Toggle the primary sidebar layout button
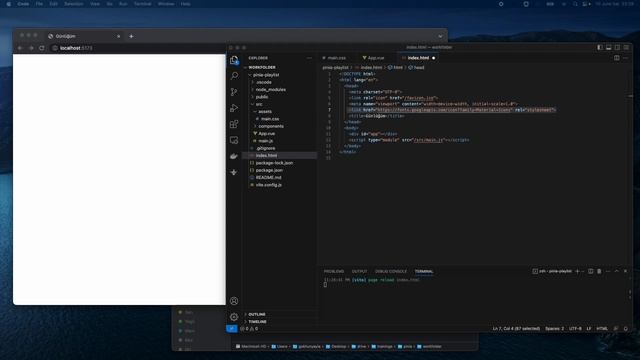The width and height of the screenshot is (640, 360). pos(600,47)
